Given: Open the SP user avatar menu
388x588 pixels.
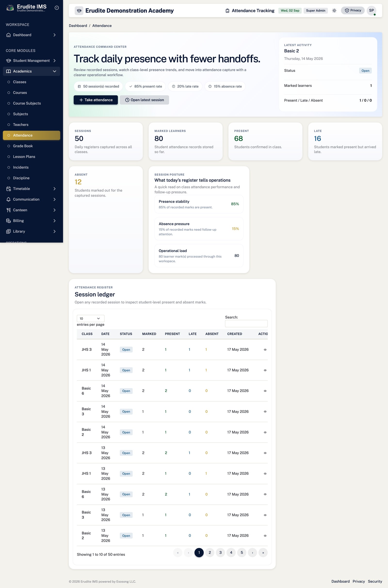Looking at the screenshot, I should [x=372, y=11].
